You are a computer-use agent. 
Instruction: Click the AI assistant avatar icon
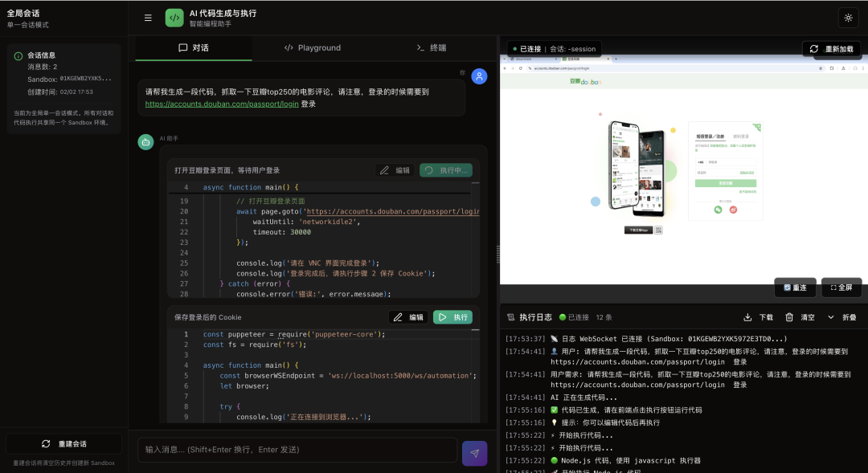click(x=146, y=141)
